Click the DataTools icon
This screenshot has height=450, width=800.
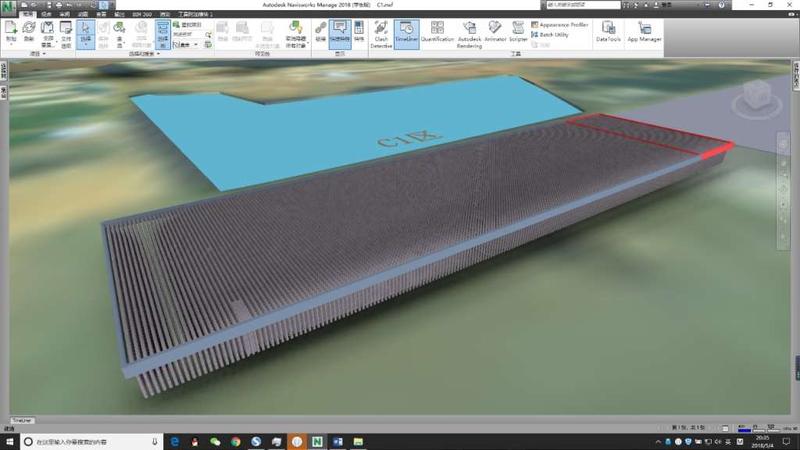(607, 33)
